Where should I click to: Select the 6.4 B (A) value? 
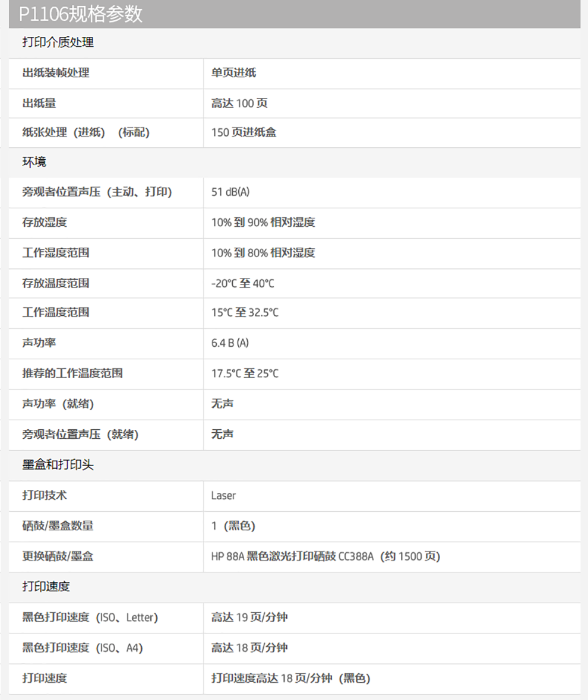230,343
